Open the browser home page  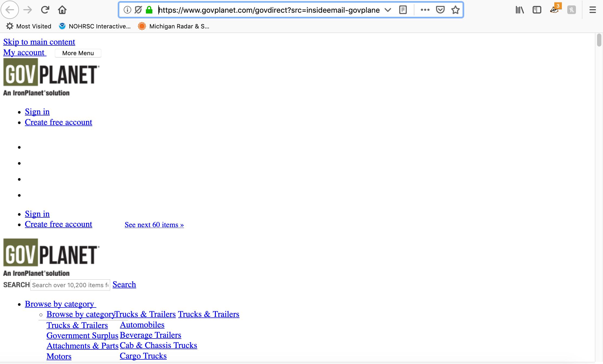[x=62, y=10]
